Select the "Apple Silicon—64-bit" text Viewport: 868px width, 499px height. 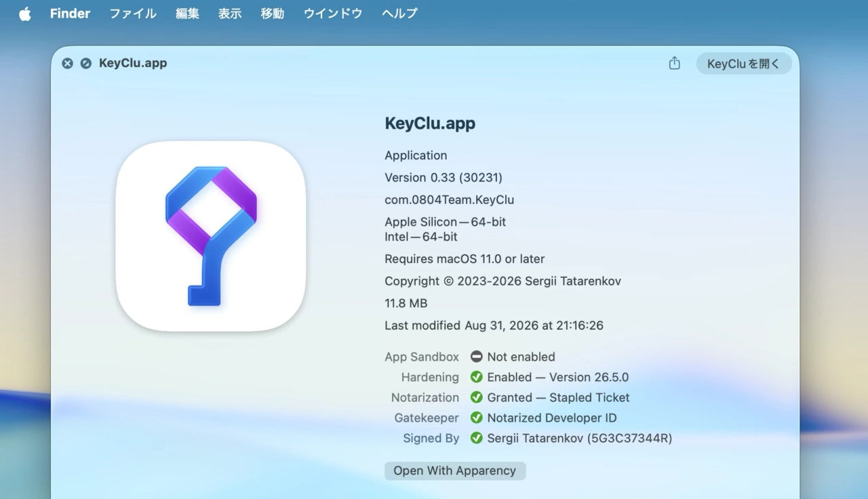446,222
